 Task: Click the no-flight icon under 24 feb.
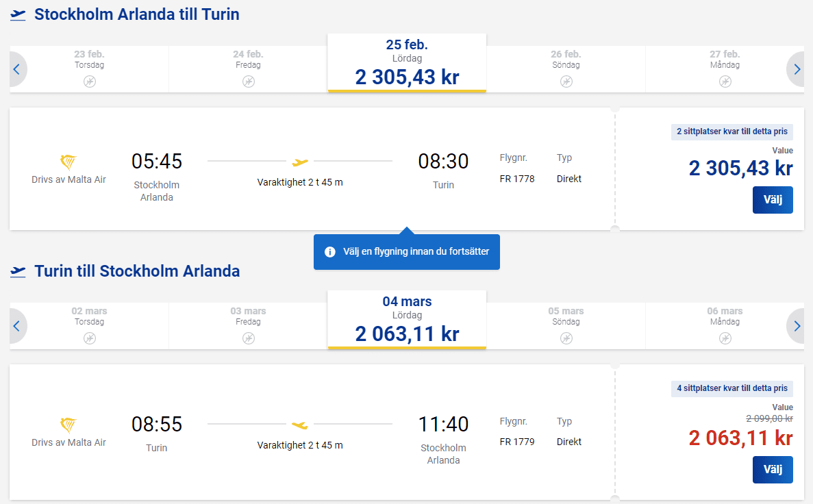[x=248, y=81]
